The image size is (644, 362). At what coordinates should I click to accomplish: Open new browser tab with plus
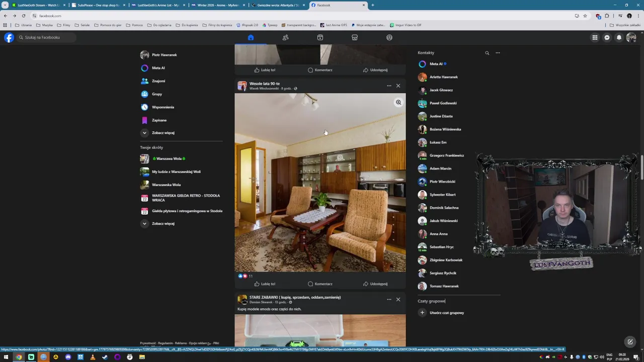click(372, 5)
